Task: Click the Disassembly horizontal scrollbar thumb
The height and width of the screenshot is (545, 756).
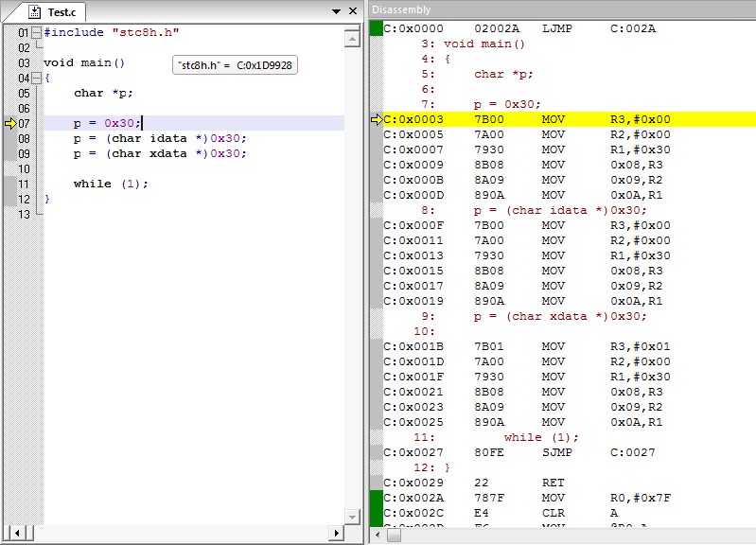Action: click(x=394, y=535)
